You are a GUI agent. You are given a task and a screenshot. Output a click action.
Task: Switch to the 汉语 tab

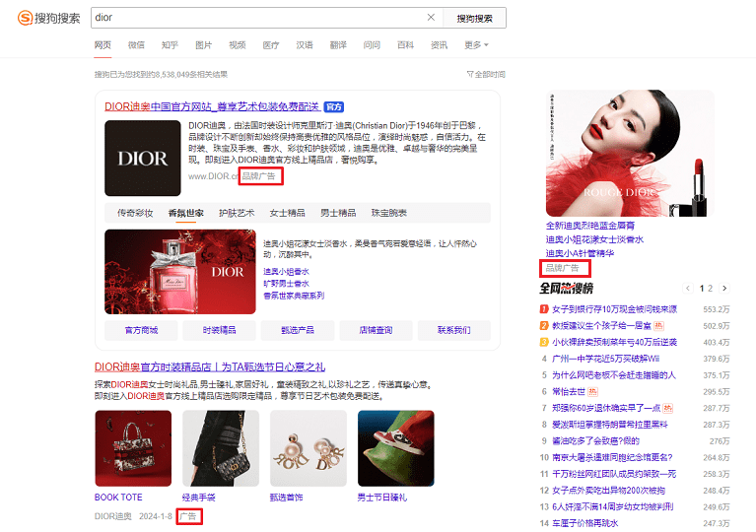click(x=305, y=44)
